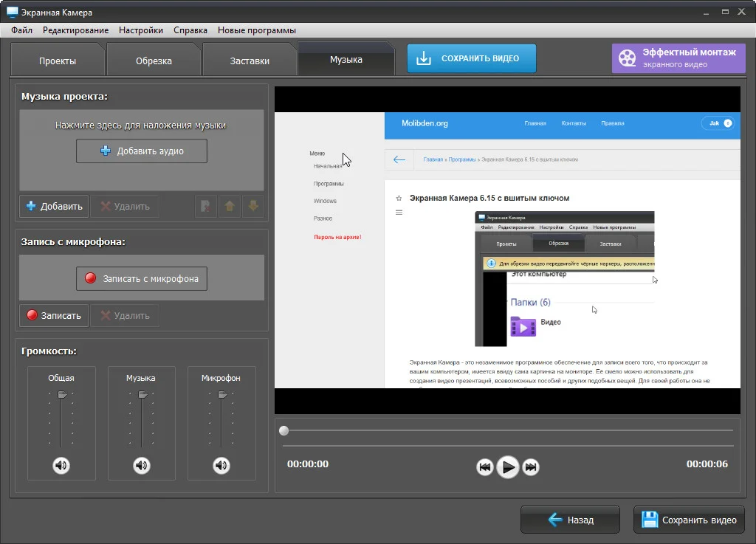Click the video timeline seek handle
Viewport: 756px width, 544px height.
click(x=283, y=430)
